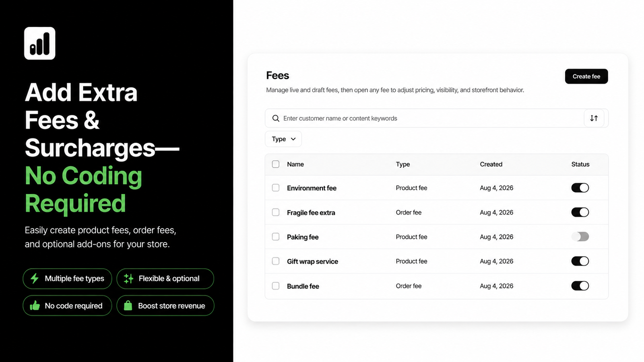
Task: Turn off Gift wrap service status toggle
Action: tap(580, 261)
